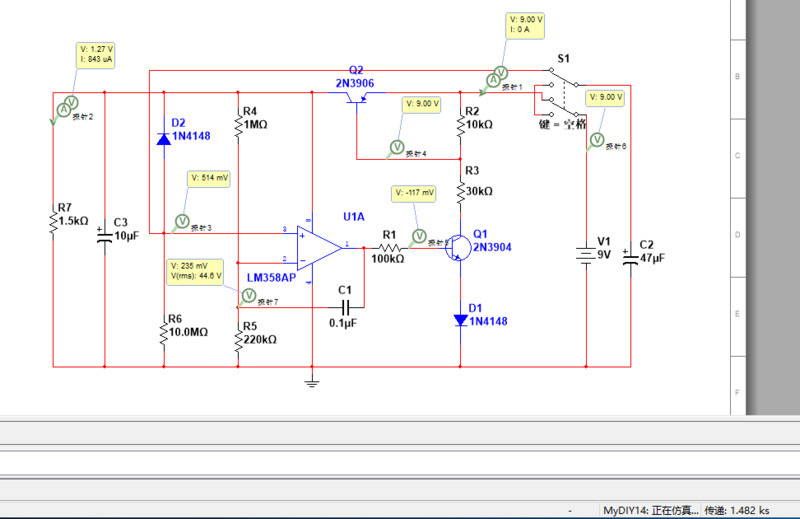Select the Q2 2N3906 transistor symbol
This screenshot has height=519, width=800.
(x=357, y=99)
